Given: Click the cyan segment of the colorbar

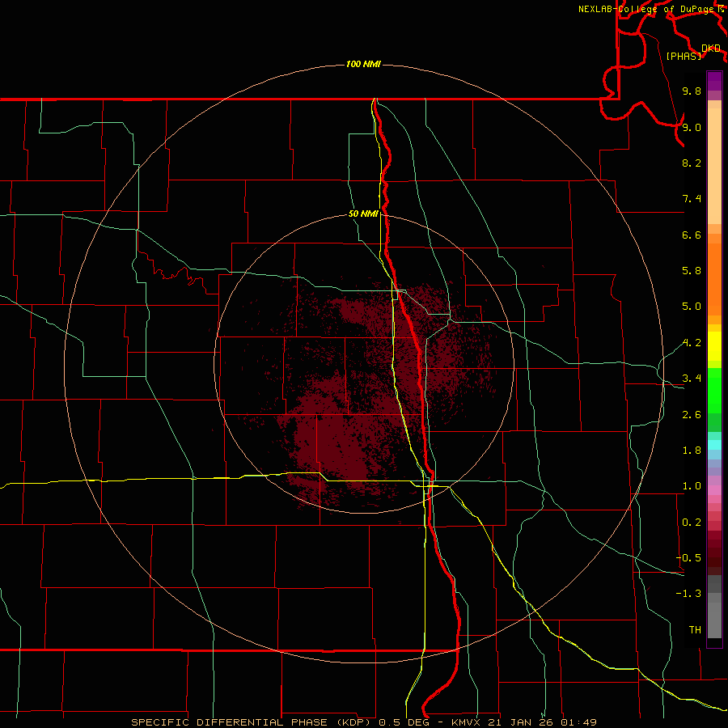Looking at the screenshot, I should [714, 445].
